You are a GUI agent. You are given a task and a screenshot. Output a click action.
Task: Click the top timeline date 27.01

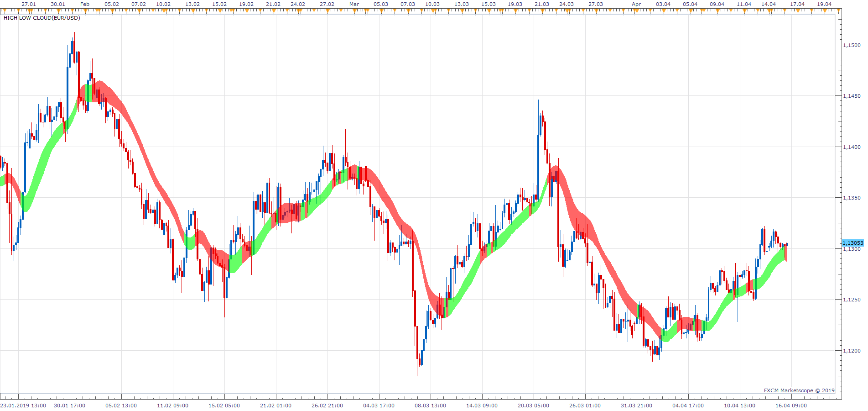tap(29, 4)
